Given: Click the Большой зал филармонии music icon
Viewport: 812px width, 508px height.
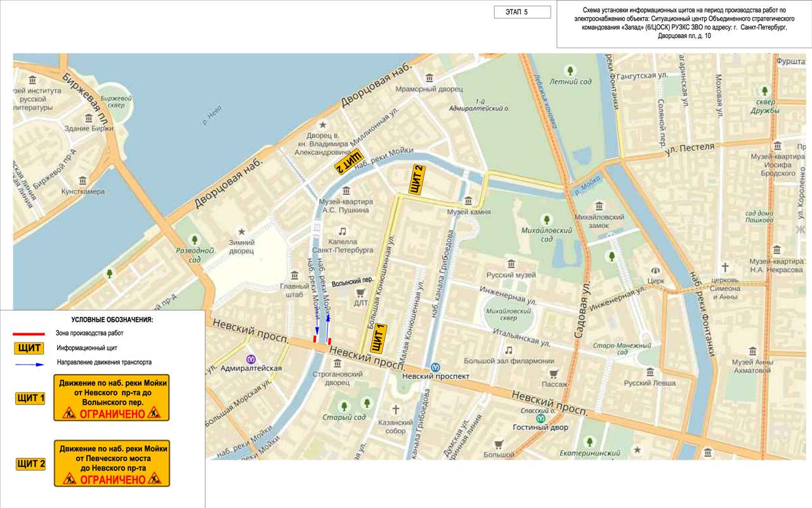Looking at the screenshot, I should tap(508, 350).
